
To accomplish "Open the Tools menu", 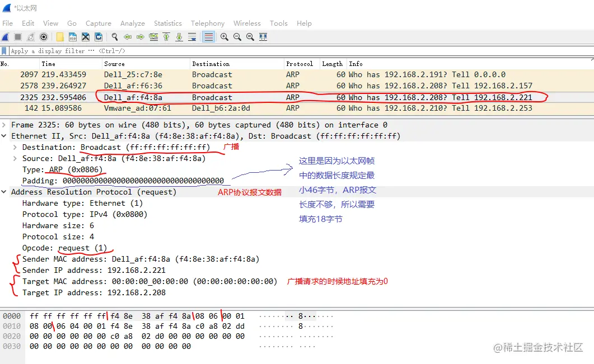I will 279,23.
